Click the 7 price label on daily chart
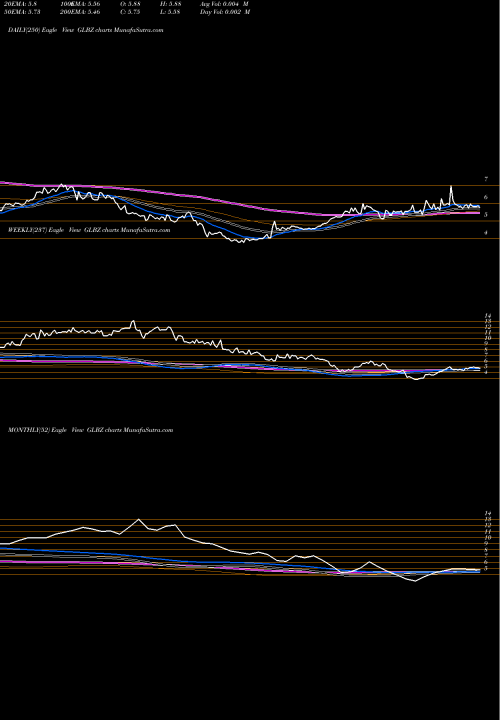Screen dimensions: 500x720 (486, 179)
